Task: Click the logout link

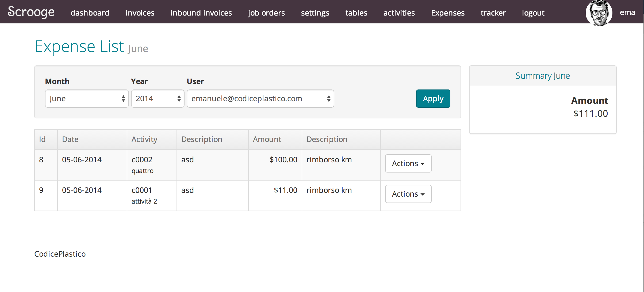Action: [x=533, y=13]
